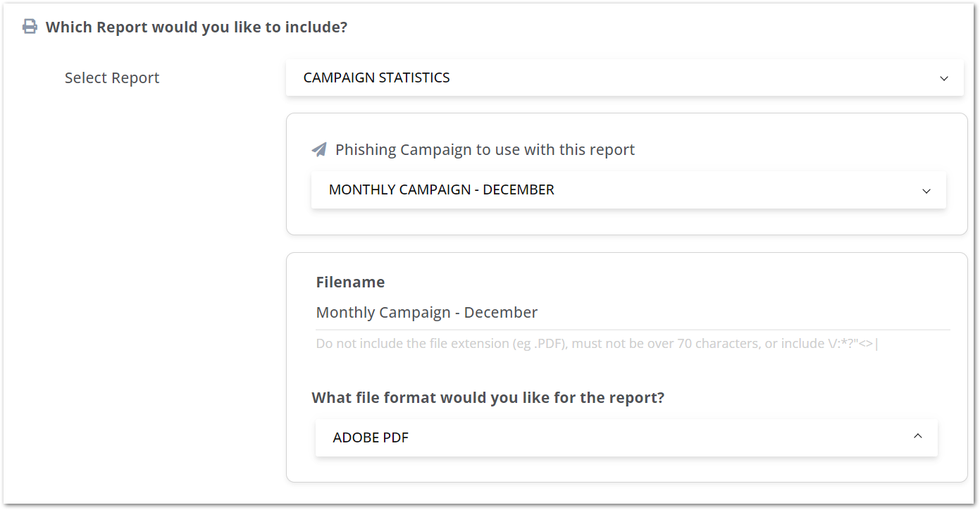
Task: Select the Monthly Campaign - December filename text
Action: point(427,312)
